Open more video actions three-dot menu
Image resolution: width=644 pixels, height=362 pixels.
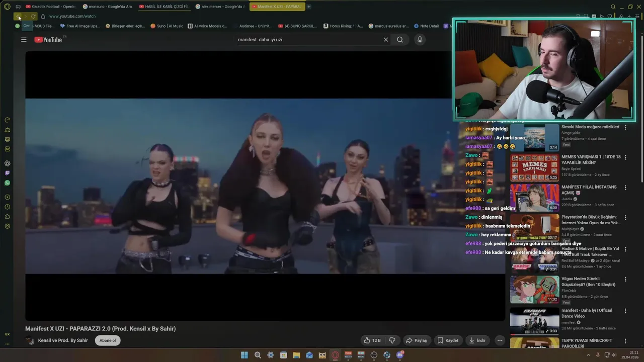[x=500, y=340]
